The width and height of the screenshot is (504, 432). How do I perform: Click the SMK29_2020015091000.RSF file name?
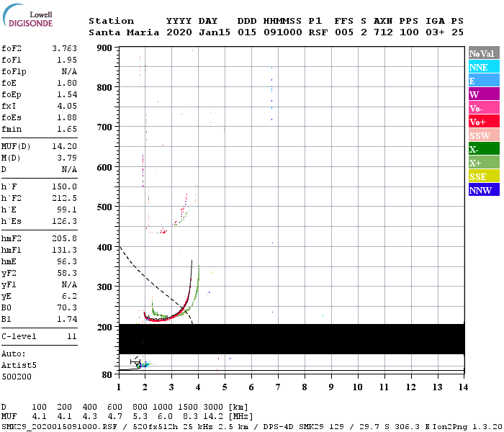tap(59, 427)
